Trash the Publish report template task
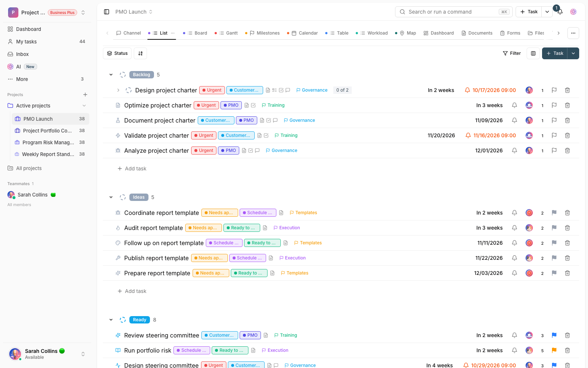The height and width of the screenshot is (368, 588). [567, 258]
